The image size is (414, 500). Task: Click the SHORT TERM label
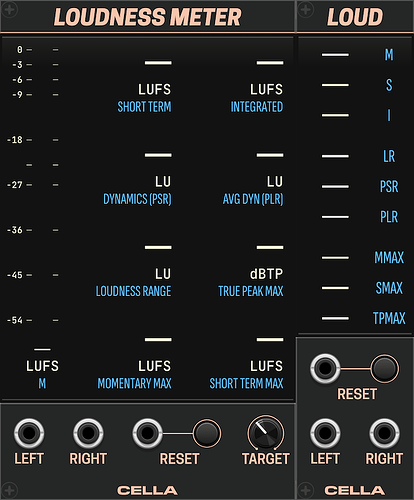pos(144,107)
